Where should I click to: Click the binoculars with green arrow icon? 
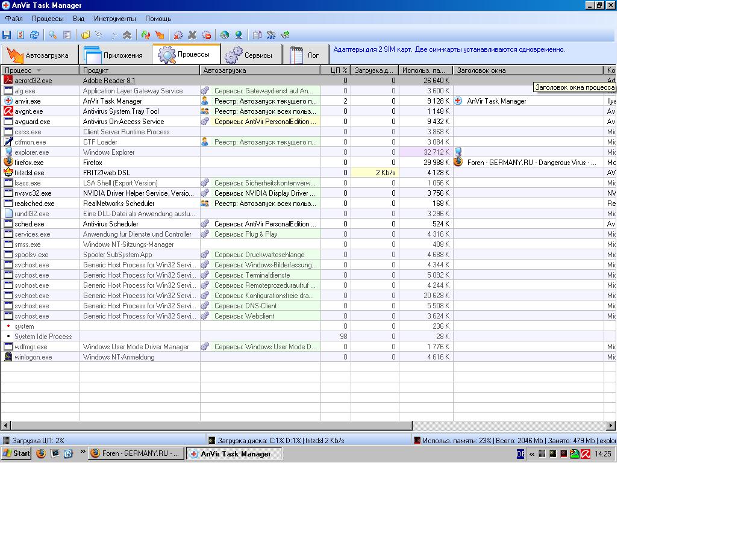(286, 35)
